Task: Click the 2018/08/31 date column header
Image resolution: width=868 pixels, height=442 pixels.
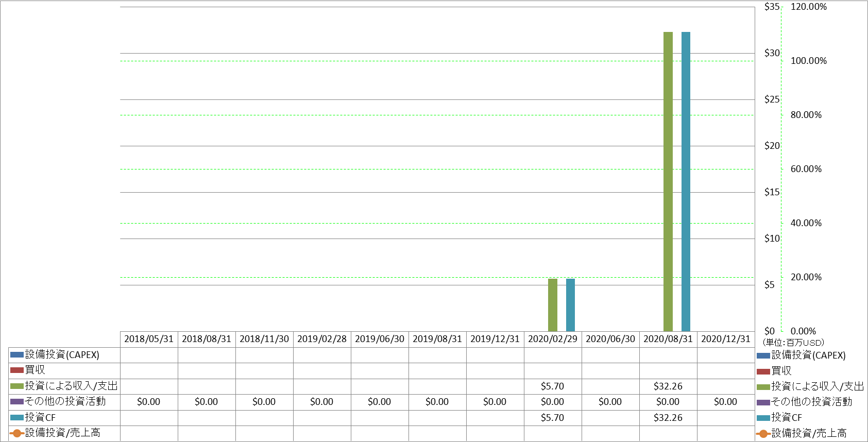Action: click(207, 339)
